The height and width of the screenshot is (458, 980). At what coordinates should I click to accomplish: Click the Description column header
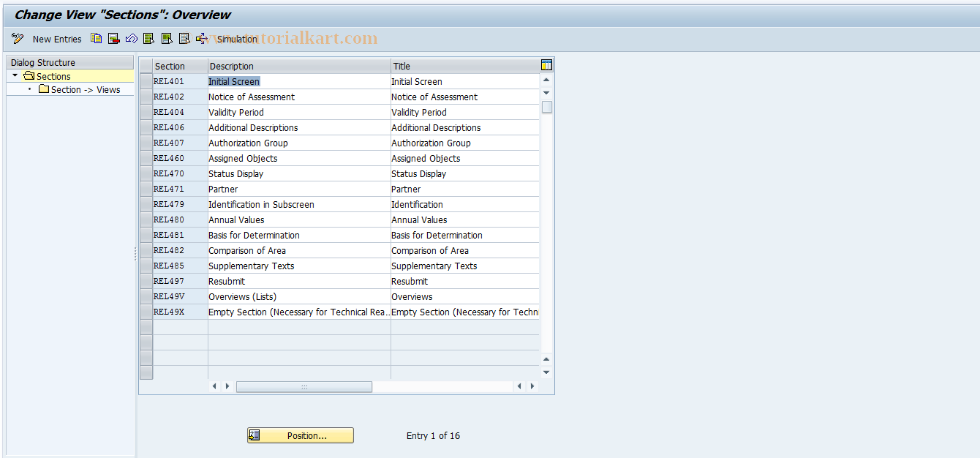[299, 66]
